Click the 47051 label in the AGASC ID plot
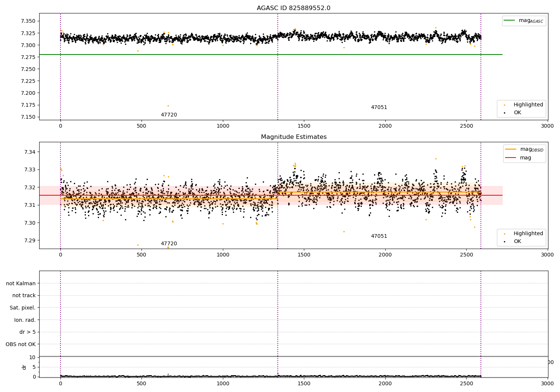Image resolution: width=560 pixels, height=392 pixels. click(379, 108)
